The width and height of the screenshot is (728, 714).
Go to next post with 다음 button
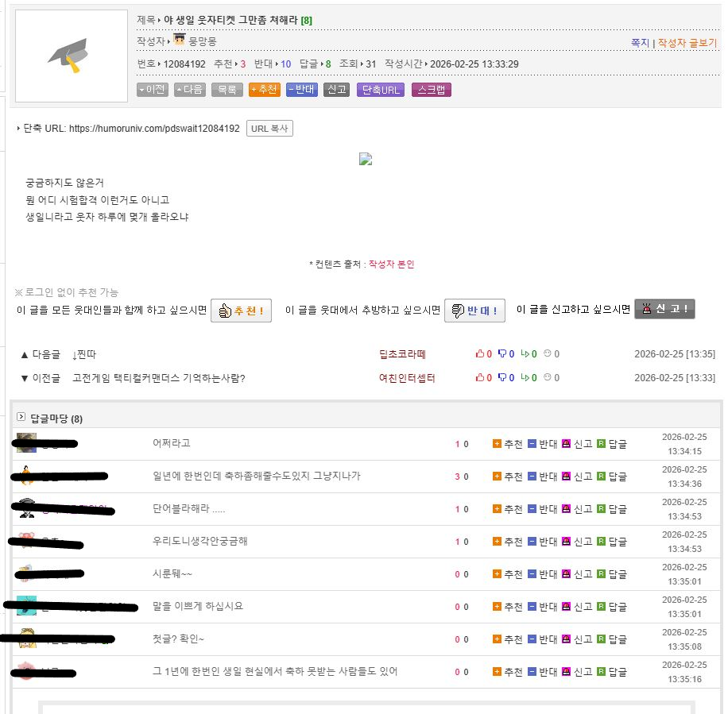pos(189,90)
